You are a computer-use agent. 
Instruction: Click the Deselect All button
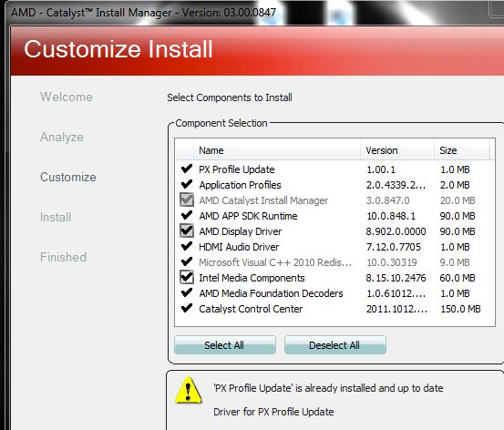(x=334, y=345)
